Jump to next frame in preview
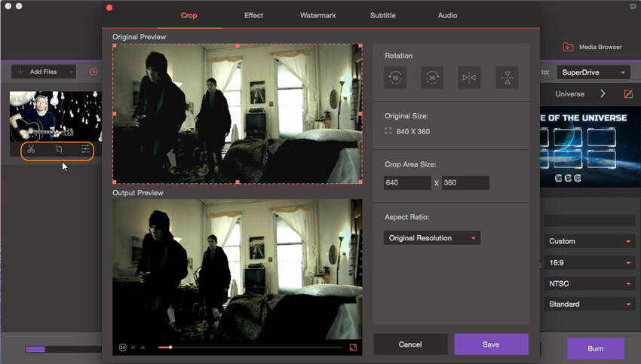 (x=143, y=347)
